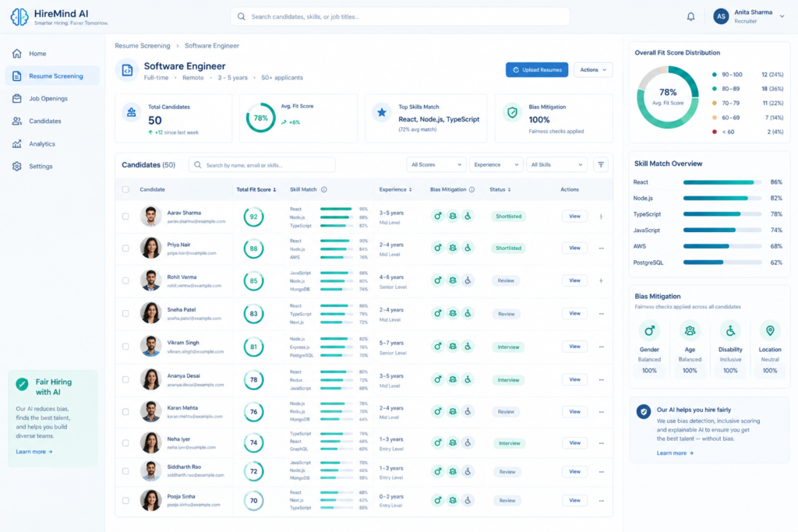The width and height of the screenshot is (798, 532).
Task: Open Resume Screening in sidebar
Action: click(x=52, y=76)
